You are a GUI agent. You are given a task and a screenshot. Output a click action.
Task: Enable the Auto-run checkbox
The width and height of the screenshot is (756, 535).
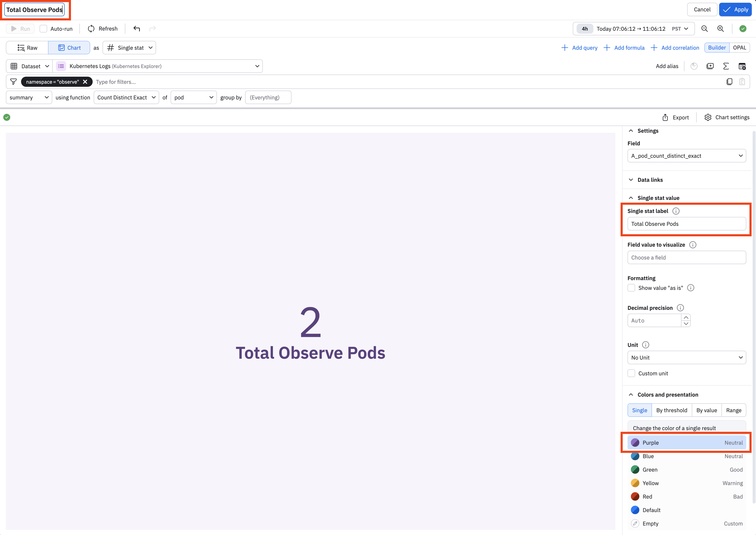43,29
